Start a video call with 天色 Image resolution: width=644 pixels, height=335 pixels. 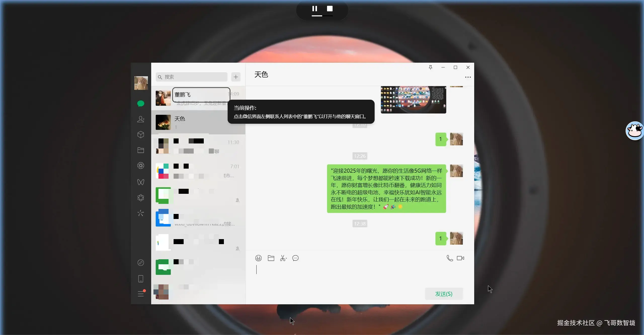pyautogui.click(x=460, y=258)
